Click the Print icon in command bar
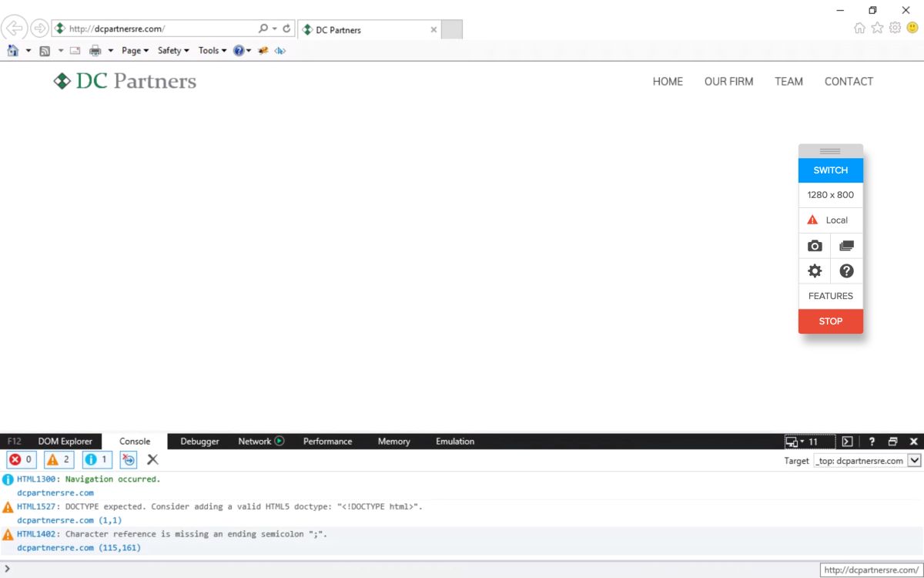The width and height of the screenshot is (924, 578). (x=95, y=51)
